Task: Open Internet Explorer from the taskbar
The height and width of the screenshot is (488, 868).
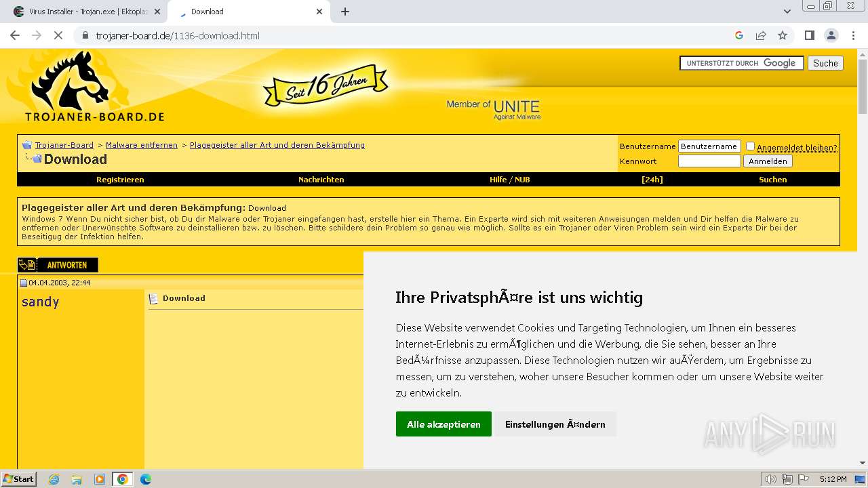Action: tap(54, 479)
